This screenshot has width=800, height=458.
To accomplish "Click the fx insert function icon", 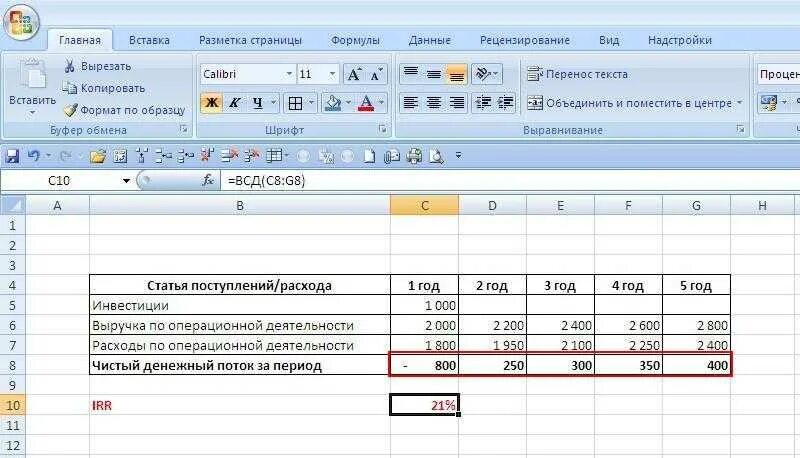I will pyautogui.click(x=208, y=180).
